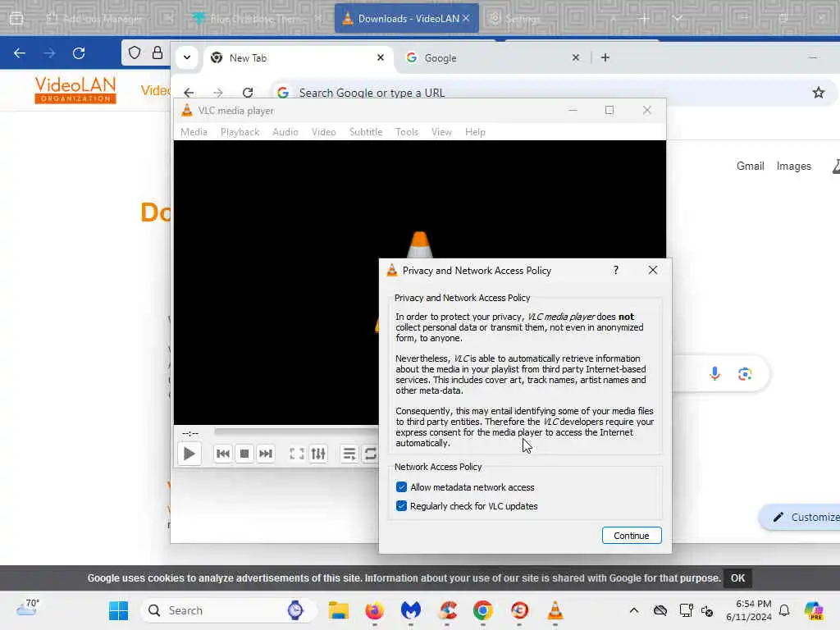The image size is (840, 630).
Task: Open File Explorer from the taskbar
Action: click(339, 610)
